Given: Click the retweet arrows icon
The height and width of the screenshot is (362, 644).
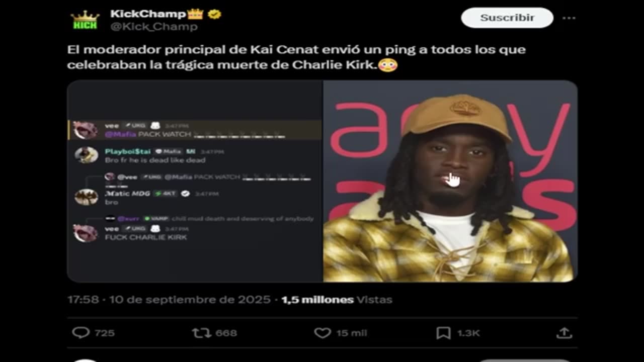Looking at the screenshot, I should pos(201,333).
